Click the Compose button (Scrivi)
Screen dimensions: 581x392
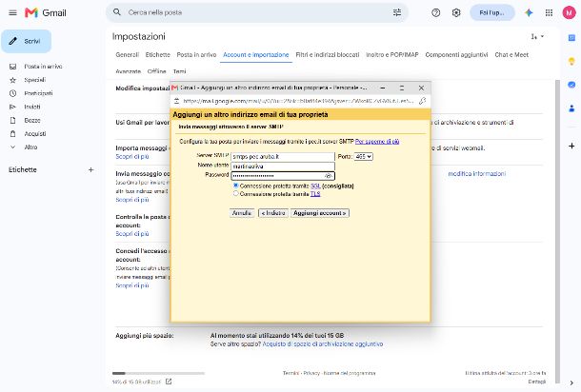pyautogui.click(x=27, y=41)
